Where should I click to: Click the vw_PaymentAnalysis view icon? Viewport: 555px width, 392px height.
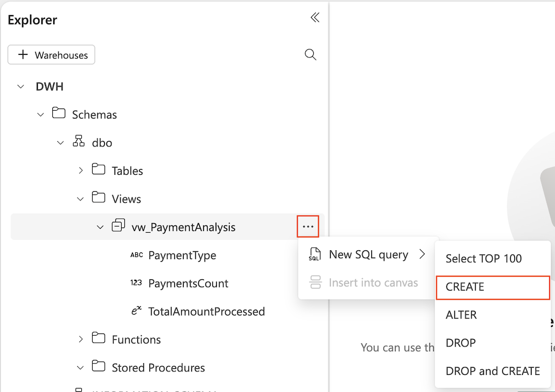pyautogui.click(x=119, y=226)
